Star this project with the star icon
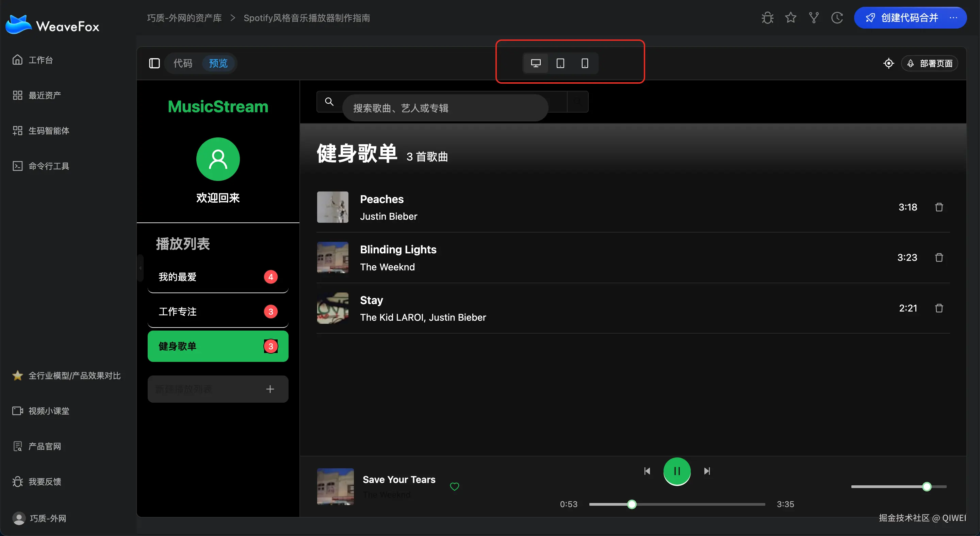This screenshot has height=536, width=980. pos(790,17)
